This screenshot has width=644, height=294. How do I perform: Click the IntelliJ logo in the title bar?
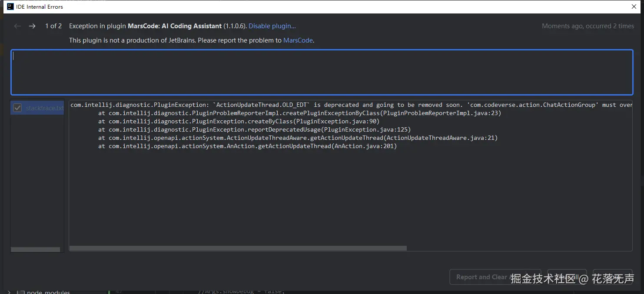click(x=10, y=7)
